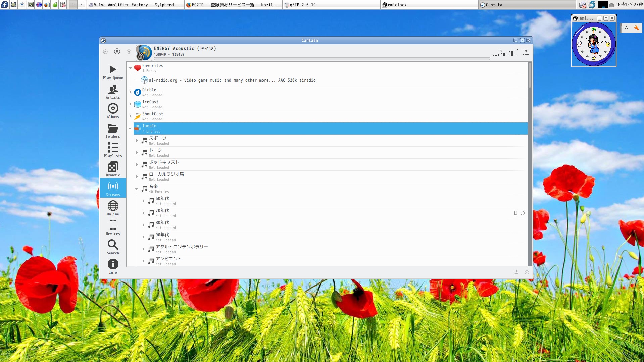Open the Folders browser
This screenshot has height=362, width=644.
click(x=113, y=131)
